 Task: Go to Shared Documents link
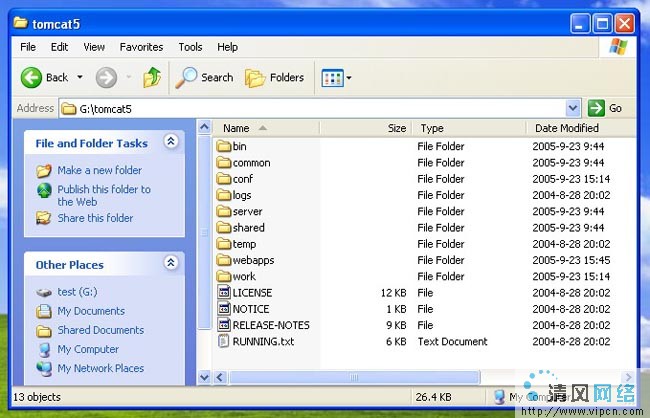(101, 330)
